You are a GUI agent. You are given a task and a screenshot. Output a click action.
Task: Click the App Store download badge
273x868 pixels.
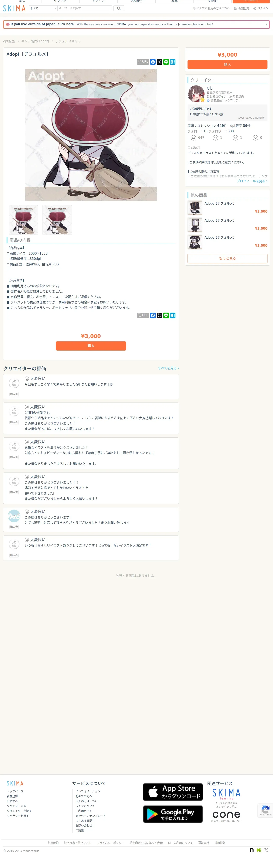(173, 792)
